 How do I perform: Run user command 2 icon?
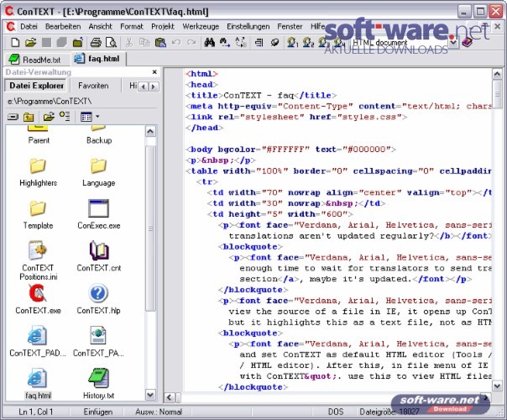coord(308,42)
